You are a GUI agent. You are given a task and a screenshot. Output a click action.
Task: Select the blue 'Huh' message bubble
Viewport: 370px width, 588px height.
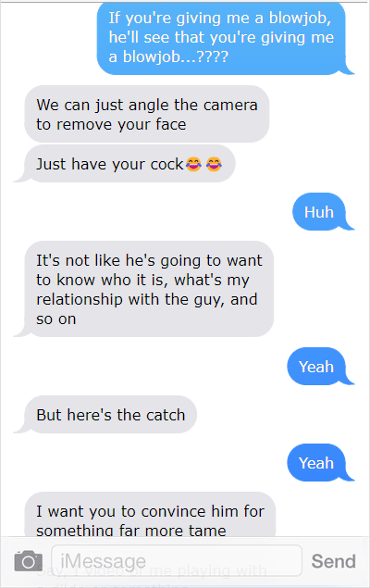322,211
